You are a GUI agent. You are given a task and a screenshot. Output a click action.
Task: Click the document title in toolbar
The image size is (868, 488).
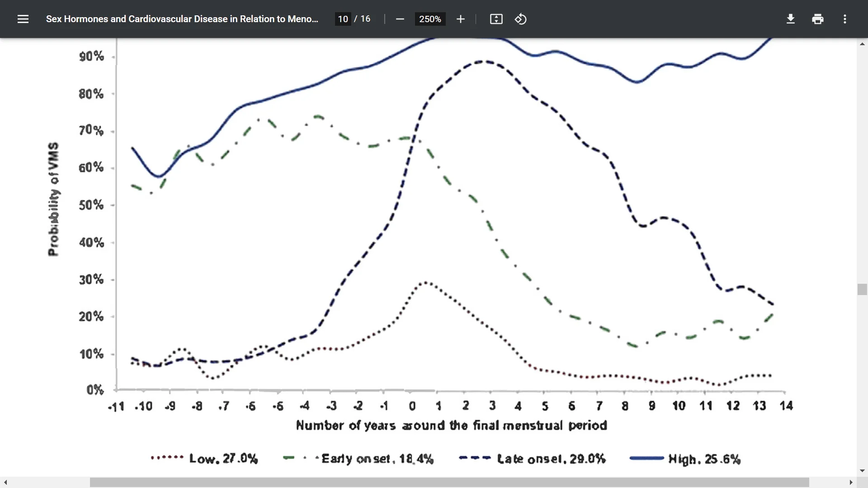[x=182, y=19]
